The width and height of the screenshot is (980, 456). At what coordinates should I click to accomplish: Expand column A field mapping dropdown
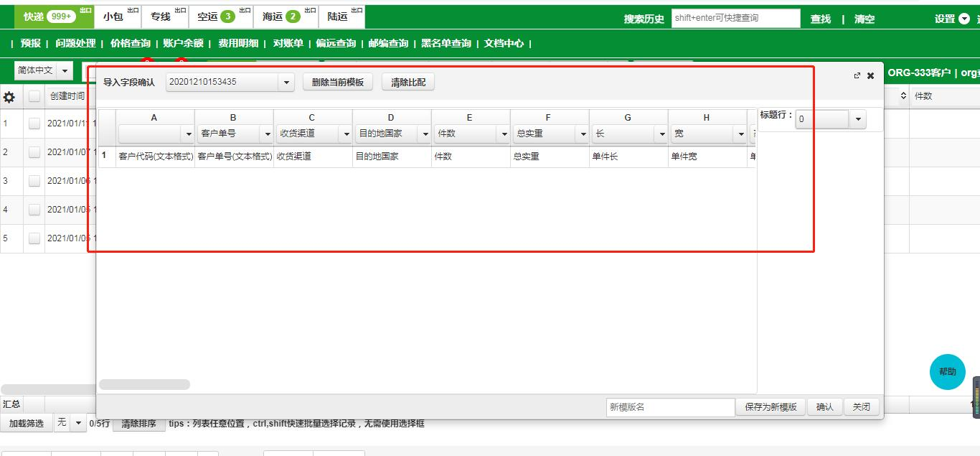(x=189, y=134)
